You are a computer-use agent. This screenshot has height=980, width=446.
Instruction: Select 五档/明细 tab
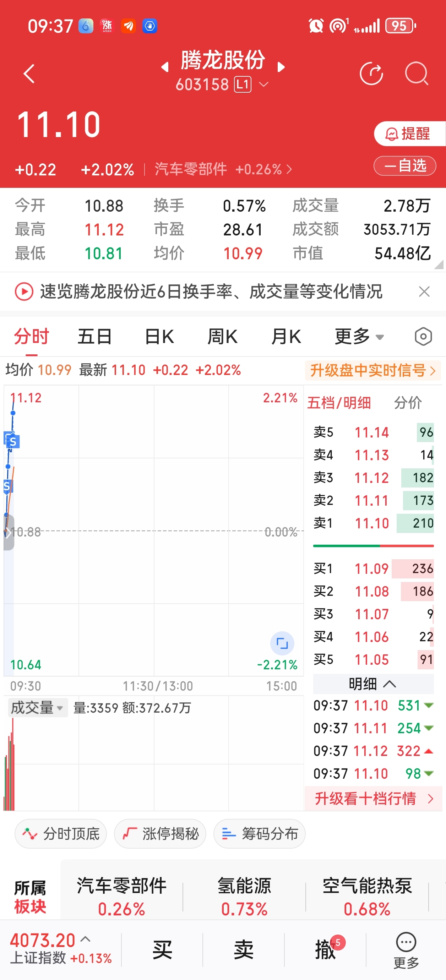coord(339,403)
